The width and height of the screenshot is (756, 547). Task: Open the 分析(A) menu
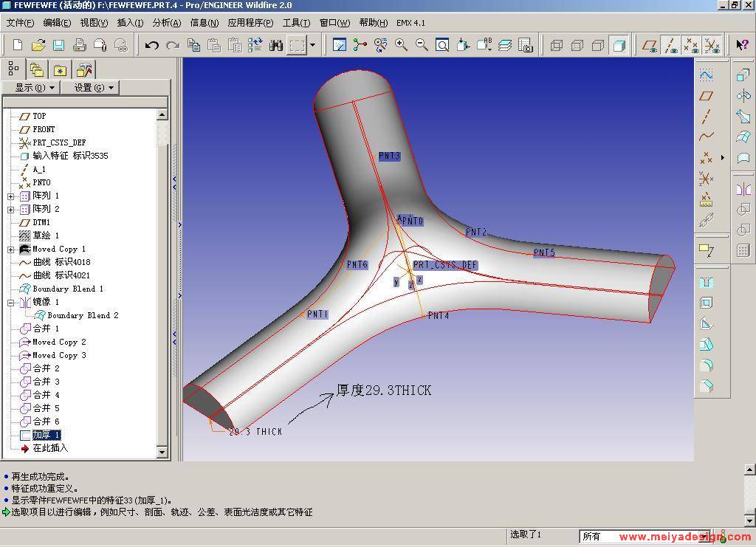[167, 23]
